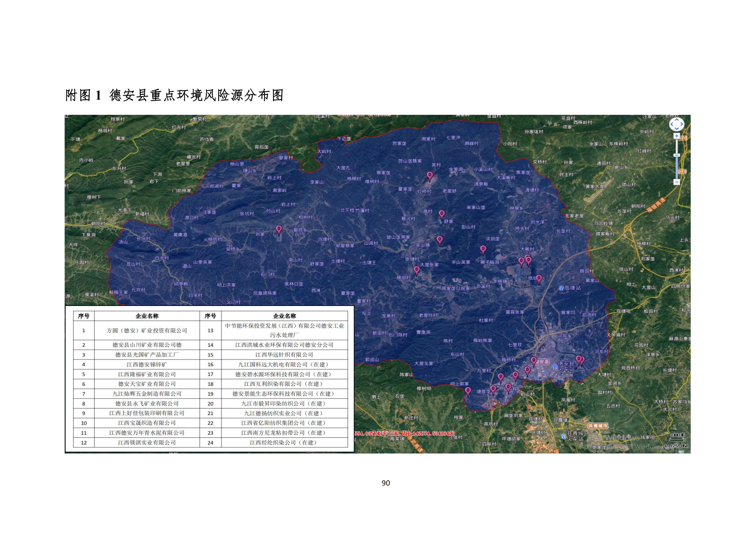The height and width of the screenshot is (535, 756).
Task: Click the 德安县火车站 station icon
Action: pyautogui.click(x=555, y=366)
